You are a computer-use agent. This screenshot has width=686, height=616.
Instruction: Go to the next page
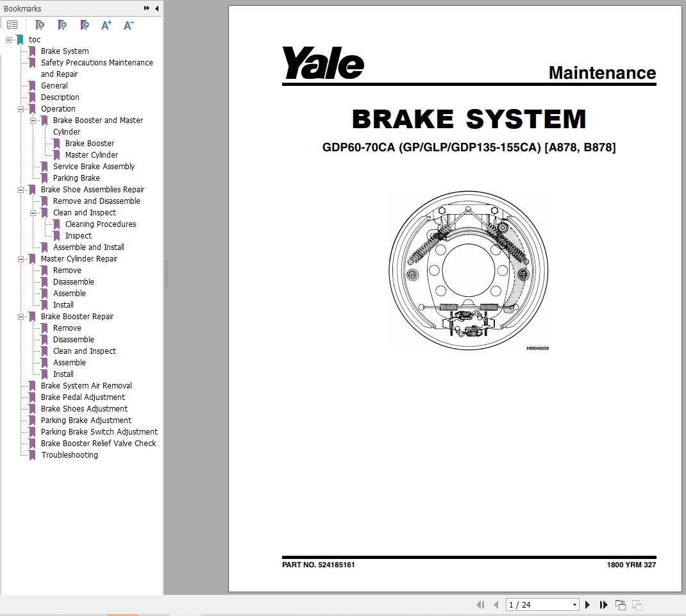(x=587, y=604)
